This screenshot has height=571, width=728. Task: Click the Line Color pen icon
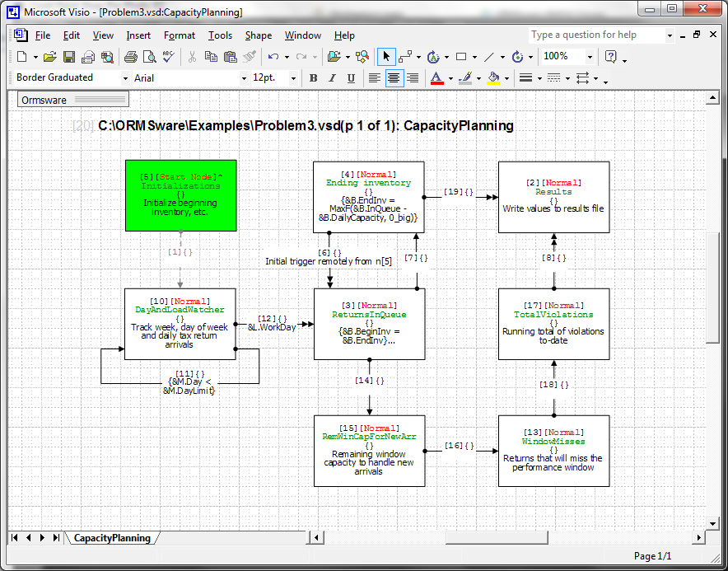click(x=465, y=78)
